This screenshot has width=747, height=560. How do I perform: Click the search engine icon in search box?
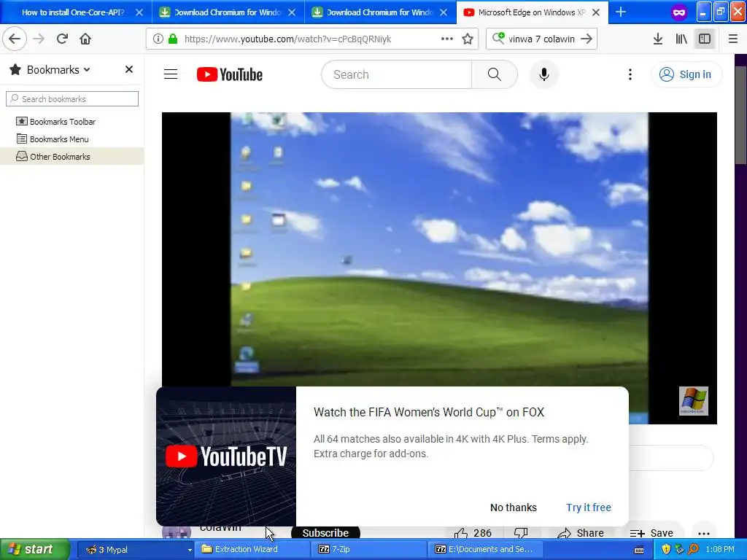(x=498, y=38)
